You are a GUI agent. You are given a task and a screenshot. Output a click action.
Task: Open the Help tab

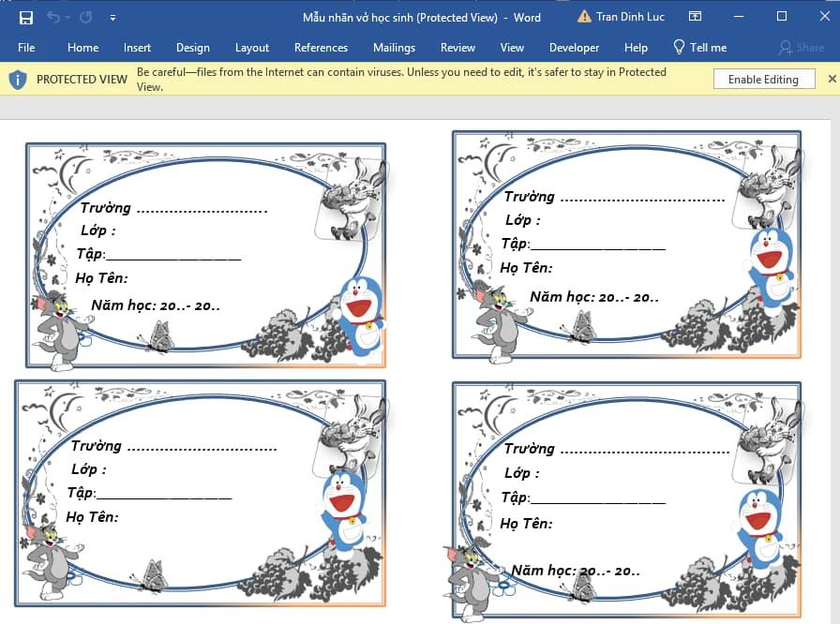click(x=636, y=48)
